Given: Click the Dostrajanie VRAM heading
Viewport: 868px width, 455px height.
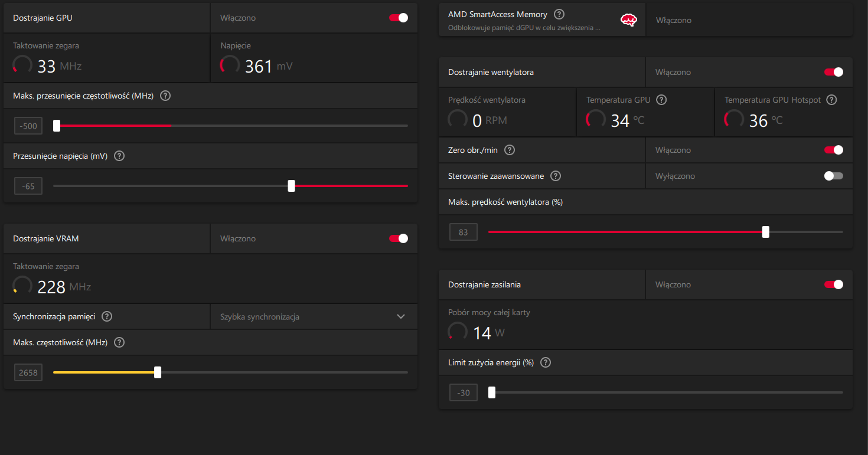Looking at the screenshot, I should [x=46, y=238].
